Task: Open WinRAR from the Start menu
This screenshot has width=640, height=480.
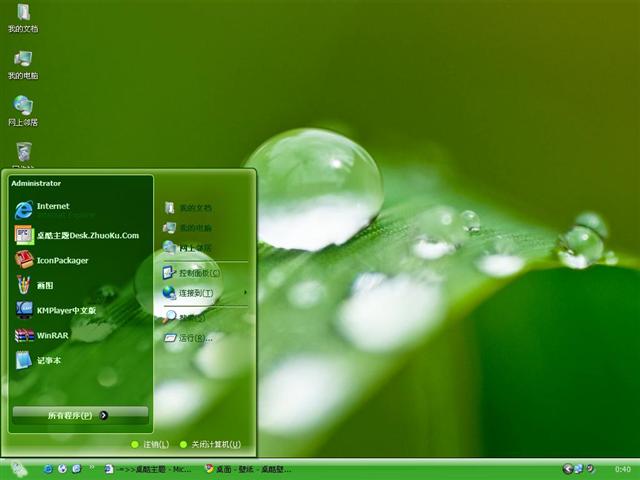Action: pos(43,336)
